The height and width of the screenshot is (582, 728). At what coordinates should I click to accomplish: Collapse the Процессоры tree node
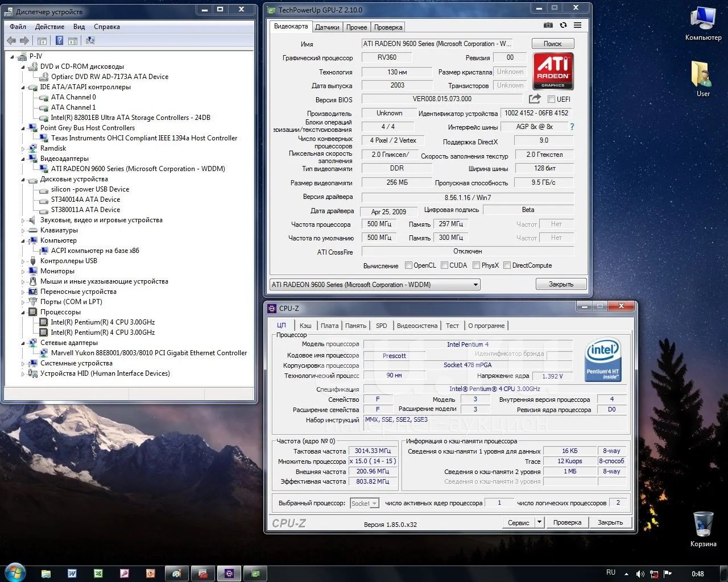[23, 312]
